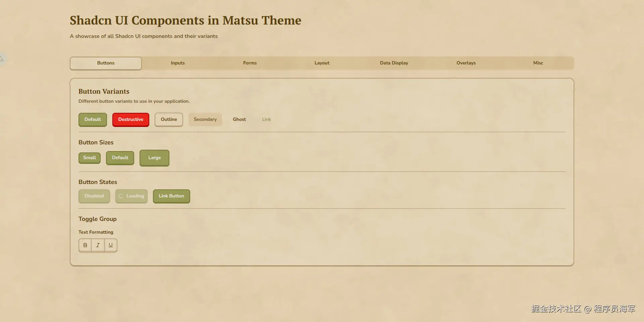Click the Ghost variant button
The image size is (644, 322).
tap(239, 120)
